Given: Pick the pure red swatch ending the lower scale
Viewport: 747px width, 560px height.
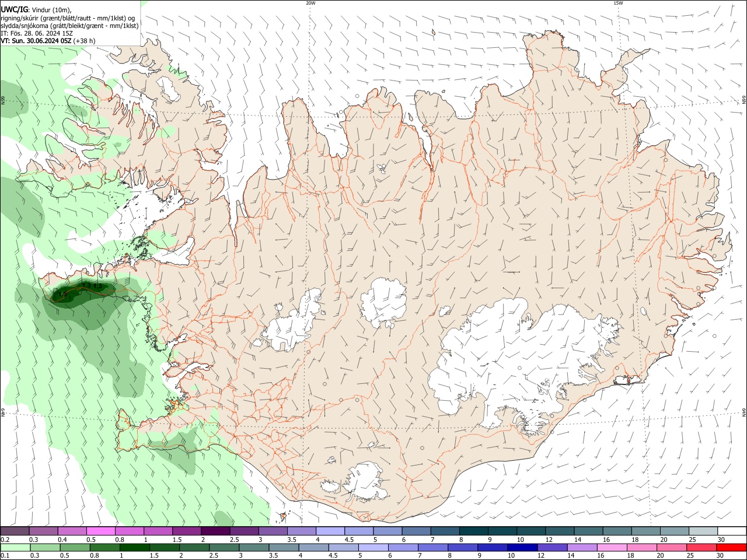Looking at the screenshot, I should point(731,547).
